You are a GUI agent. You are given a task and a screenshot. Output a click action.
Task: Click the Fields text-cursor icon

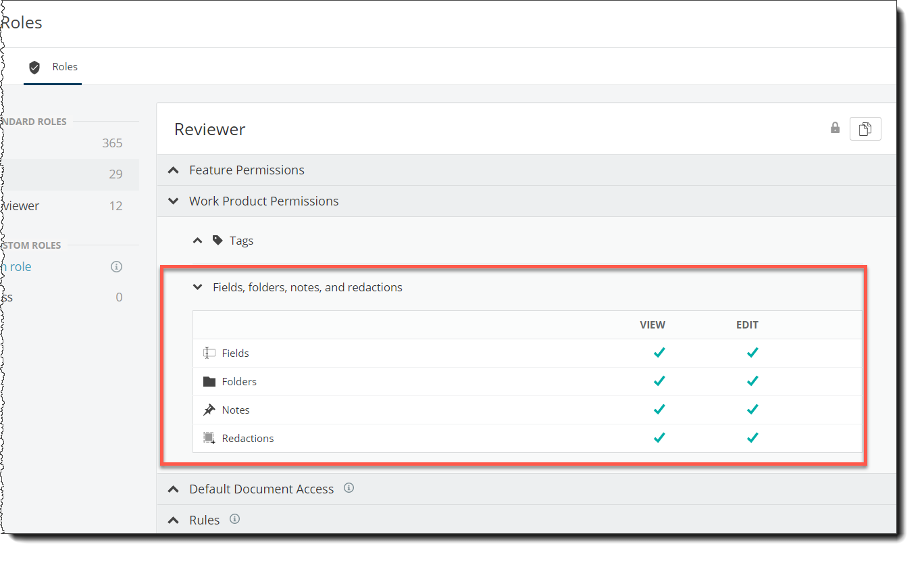(x=209, y=353)
